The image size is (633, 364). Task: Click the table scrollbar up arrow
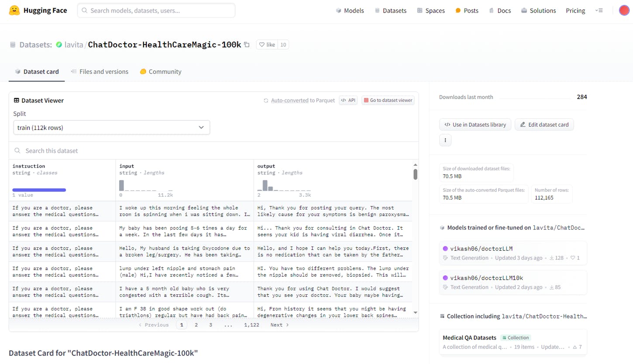pyautogui.click(x=415, y=165)
